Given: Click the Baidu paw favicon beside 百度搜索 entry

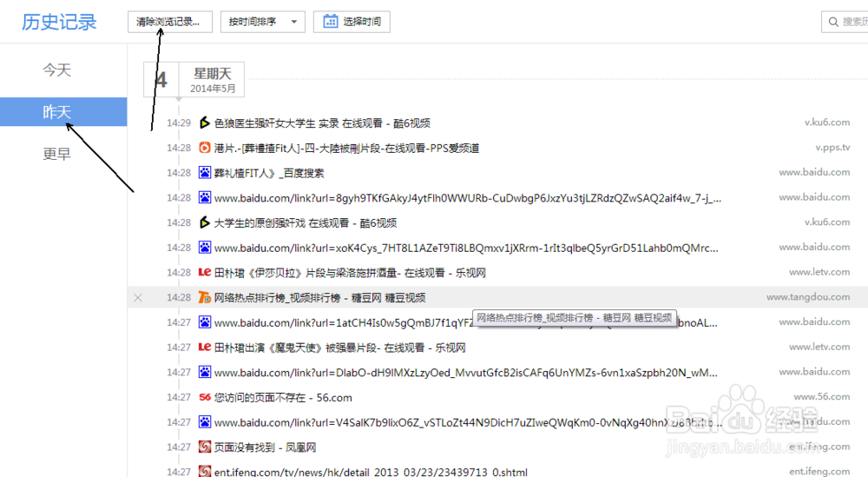Looking at the screenshot, I should 204,172.
